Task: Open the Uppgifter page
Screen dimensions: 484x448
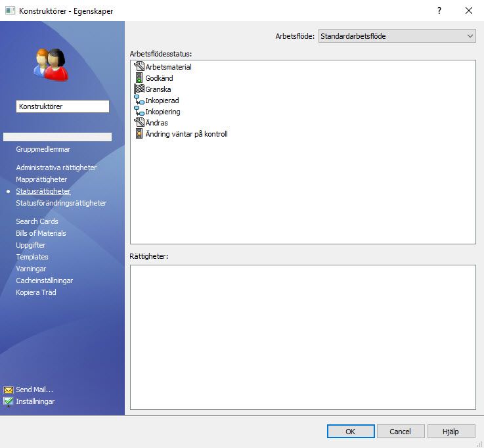Action: pos(31,245)
